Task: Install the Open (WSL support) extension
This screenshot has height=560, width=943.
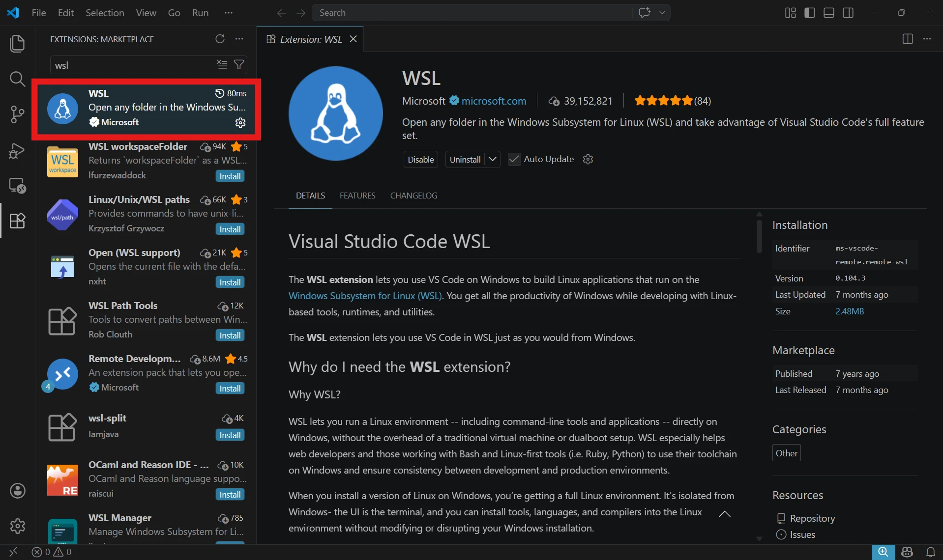Action: pos(230,282)
